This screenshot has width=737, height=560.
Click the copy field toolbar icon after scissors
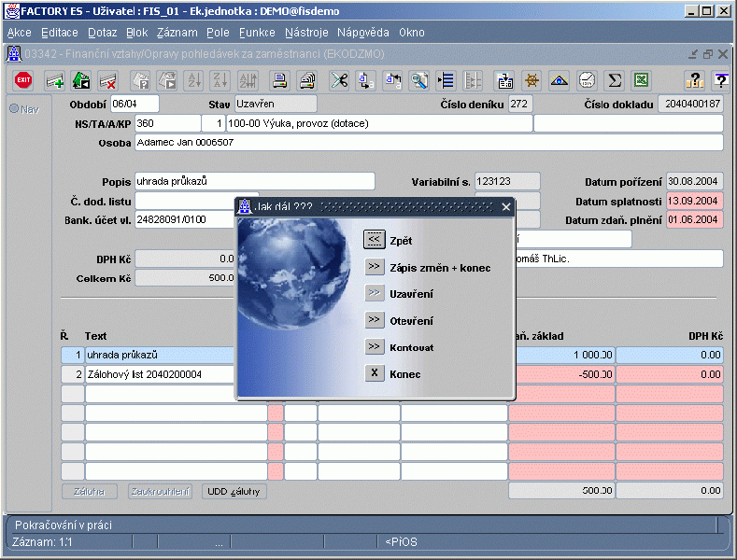(365, 81)
